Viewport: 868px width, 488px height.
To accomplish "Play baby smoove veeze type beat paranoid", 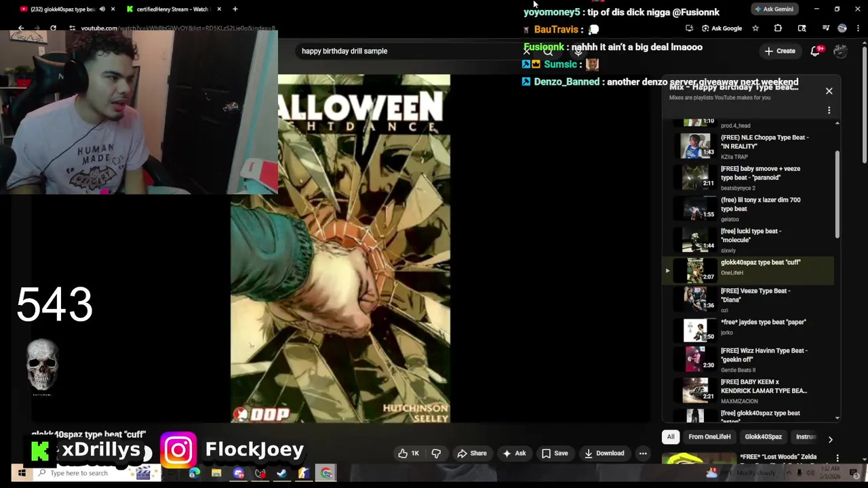I will (749, 177).
